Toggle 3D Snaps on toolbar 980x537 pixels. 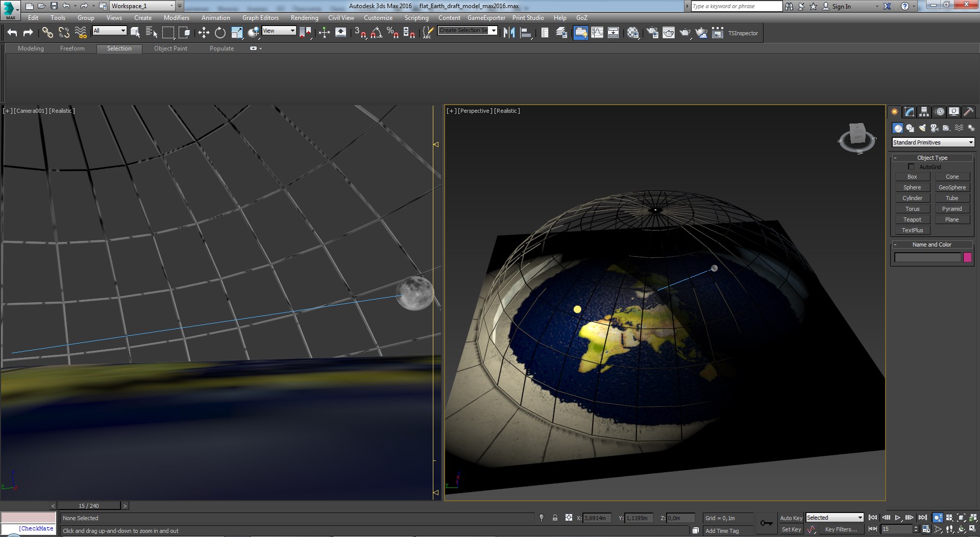click(x=360, y=33)
